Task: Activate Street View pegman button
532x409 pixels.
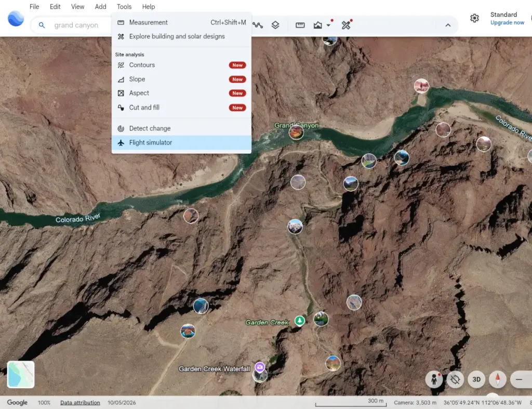Action: (434, 379)
